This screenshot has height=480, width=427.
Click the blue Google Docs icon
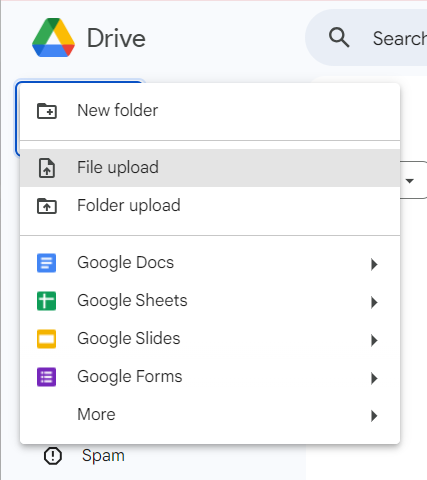tap(46, 263)
